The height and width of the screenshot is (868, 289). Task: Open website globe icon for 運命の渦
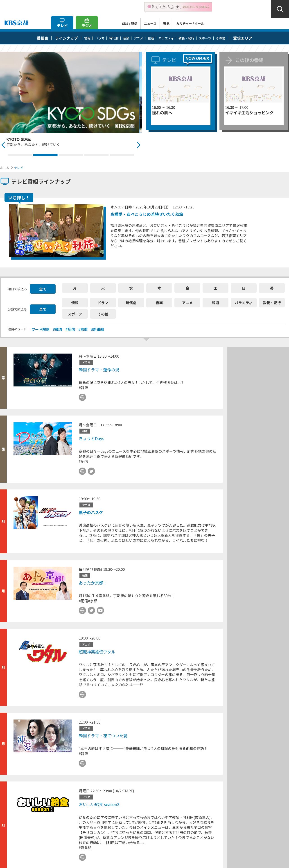point(82,397)
